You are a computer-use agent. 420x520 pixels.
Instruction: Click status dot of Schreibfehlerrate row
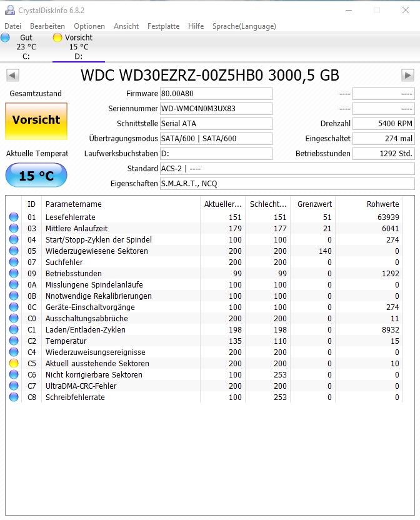click(x=14, y=397)
